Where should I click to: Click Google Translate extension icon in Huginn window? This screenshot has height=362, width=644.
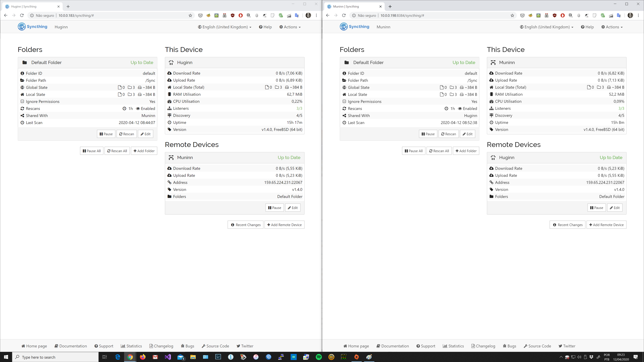click(297, 15)
